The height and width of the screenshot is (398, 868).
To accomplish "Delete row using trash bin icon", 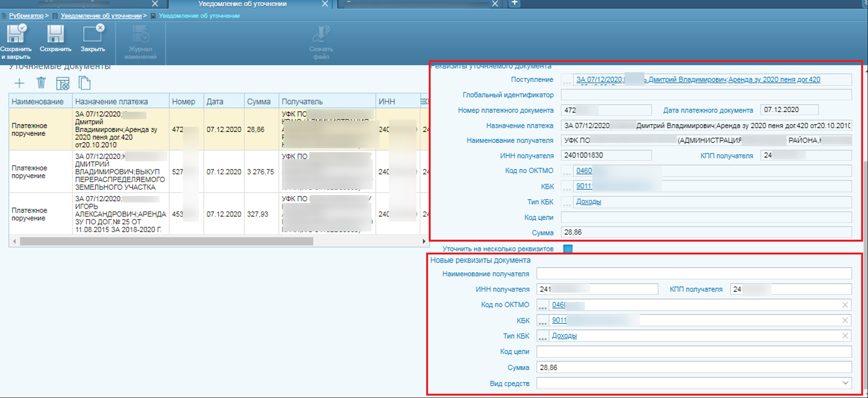I will pos(41,83).
